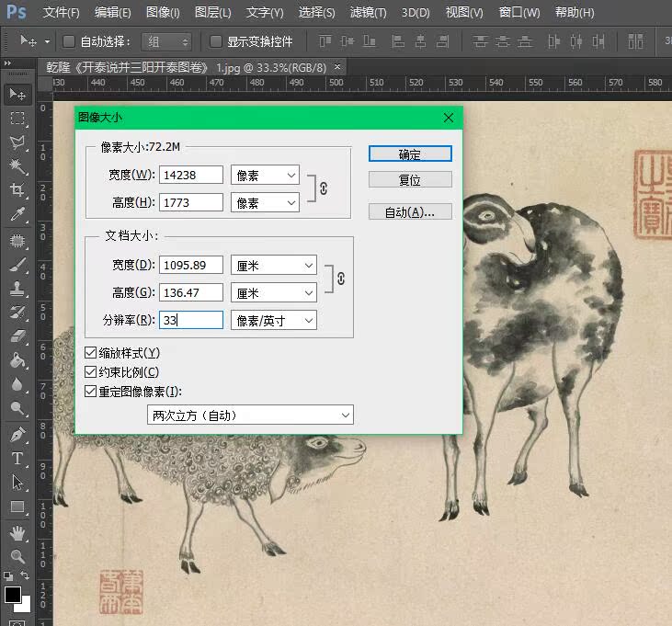Select the Brush tool
The width and height of the screenshot is (672, 626).
(x=17, y=265)
